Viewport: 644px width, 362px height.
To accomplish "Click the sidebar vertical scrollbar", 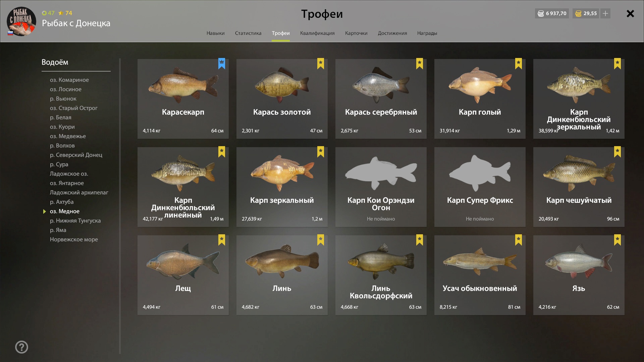I will (120, 206).
